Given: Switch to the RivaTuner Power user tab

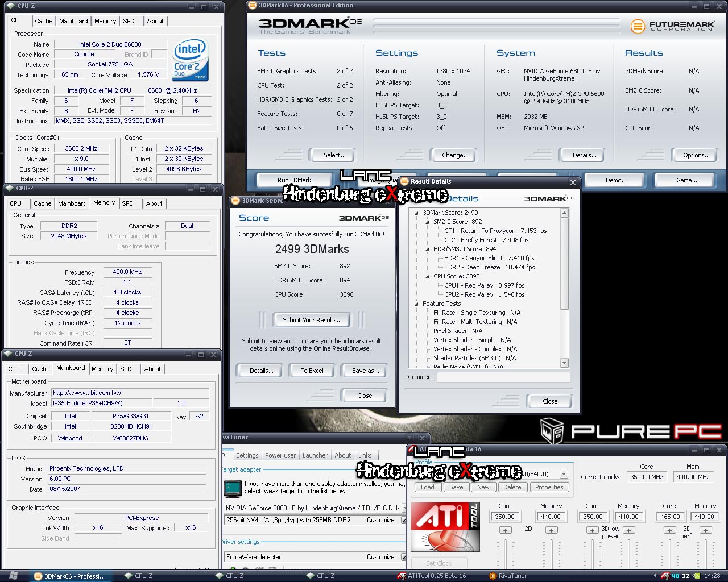Looking at the screenshot, I should 280,455.
